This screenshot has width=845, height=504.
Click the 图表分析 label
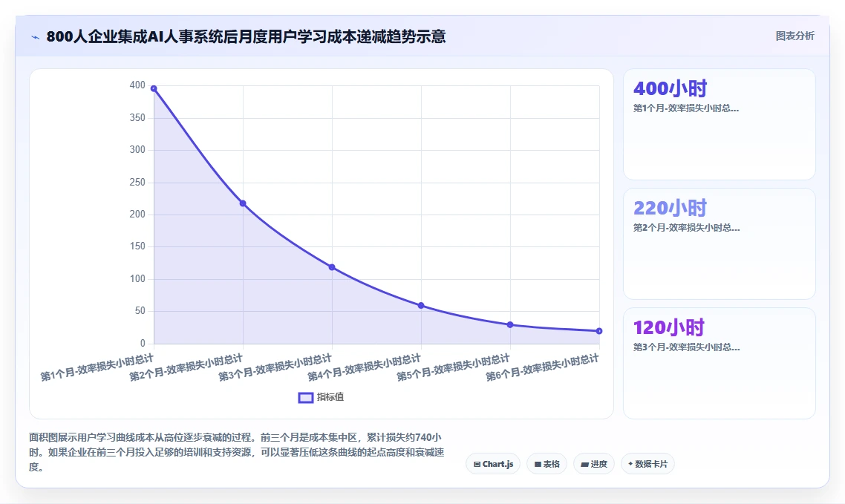point(795,36)
